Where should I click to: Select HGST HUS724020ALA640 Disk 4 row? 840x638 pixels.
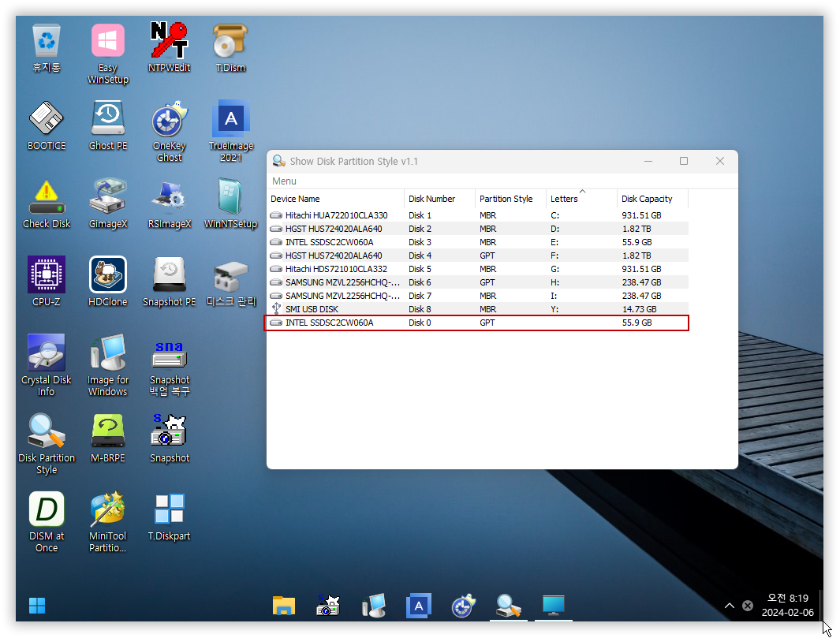click(477, 256)
